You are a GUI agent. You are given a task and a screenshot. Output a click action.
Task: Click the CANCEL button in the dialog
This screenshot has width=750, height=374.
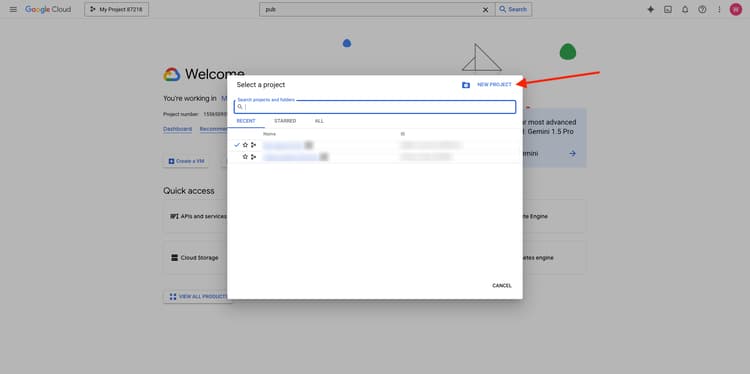click(x=502, y=286)
